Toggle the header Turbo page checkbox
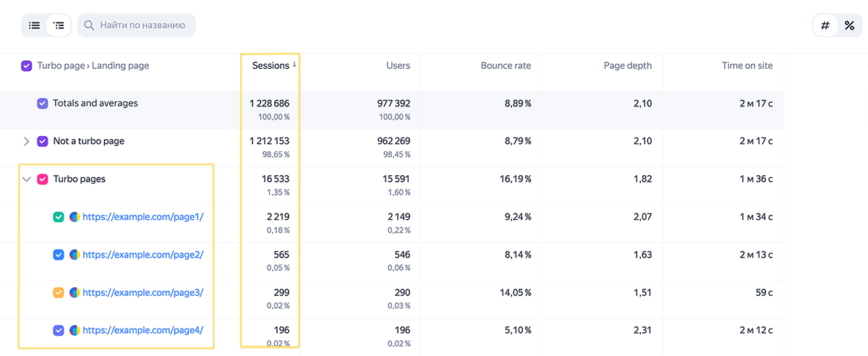Screen dimensions: 868x356 [x=27, y=66]
